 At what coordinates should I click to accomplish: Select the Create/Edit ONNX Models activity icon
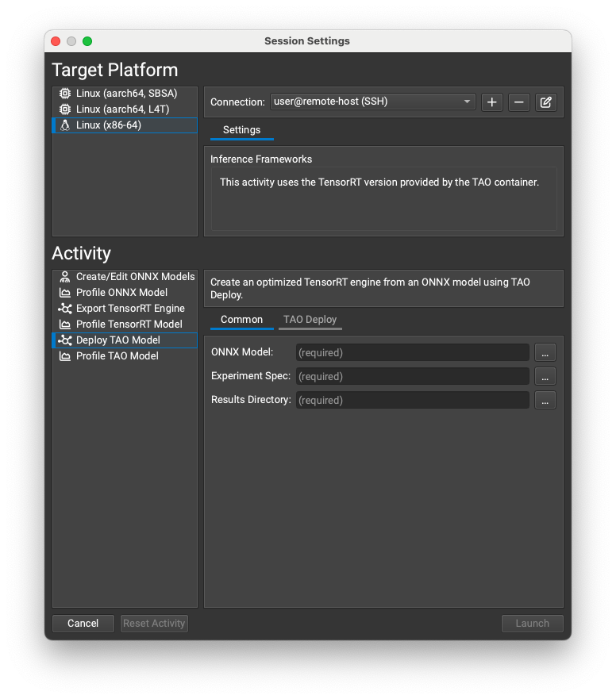64,276
